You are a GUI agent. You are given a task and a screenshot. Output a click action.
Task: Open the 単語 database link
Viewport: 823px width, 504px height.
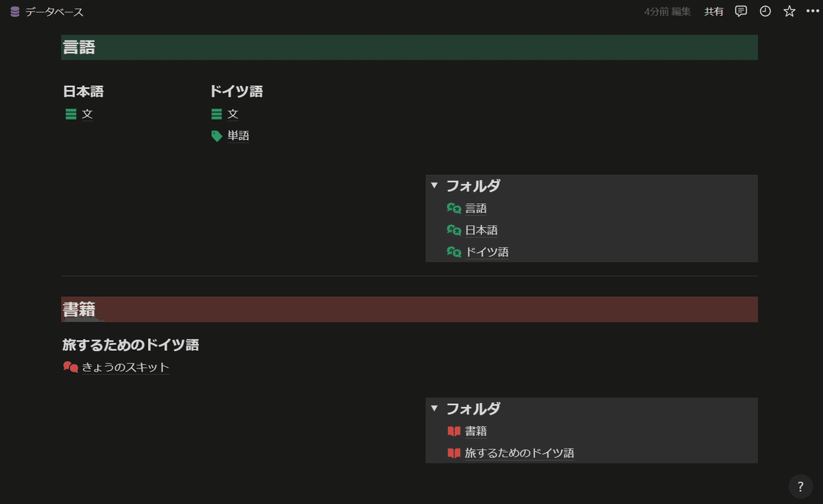[x=239, y=136]
